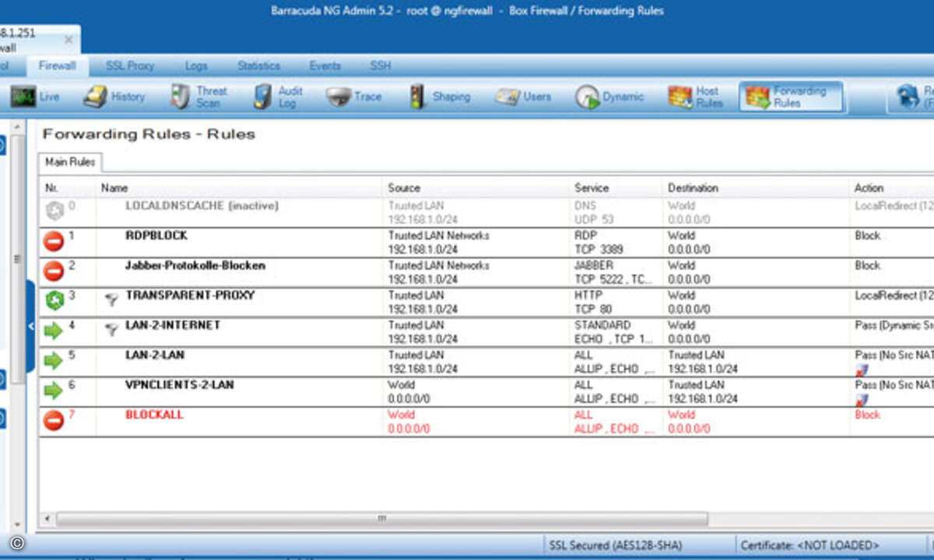Sort by the Nr. column header
This screenshot has height=560, width=934.
coord(67,187)
